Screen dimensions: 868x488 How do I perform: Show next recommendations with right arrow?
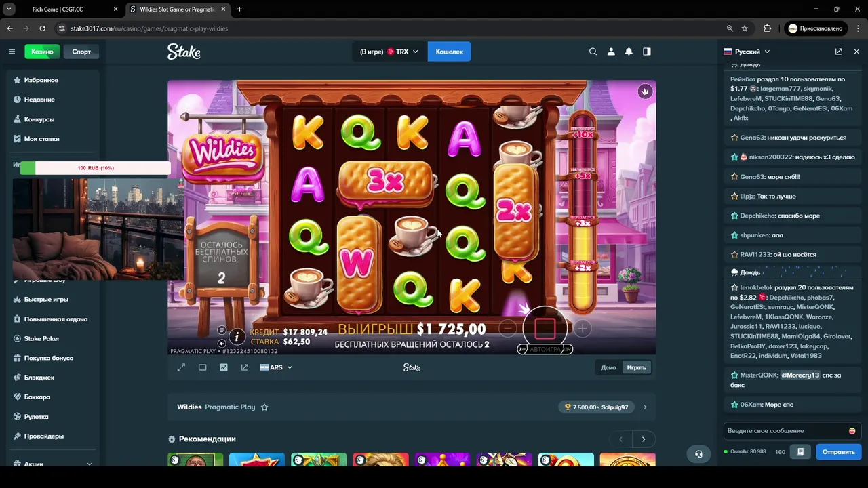click(644, 439)
